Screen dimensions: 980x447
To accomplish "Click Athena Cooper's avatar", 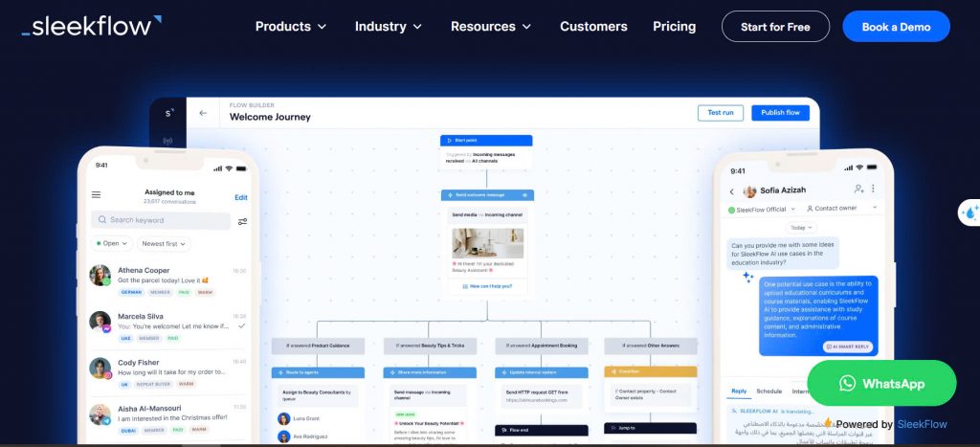I will (x=100, y=275).
